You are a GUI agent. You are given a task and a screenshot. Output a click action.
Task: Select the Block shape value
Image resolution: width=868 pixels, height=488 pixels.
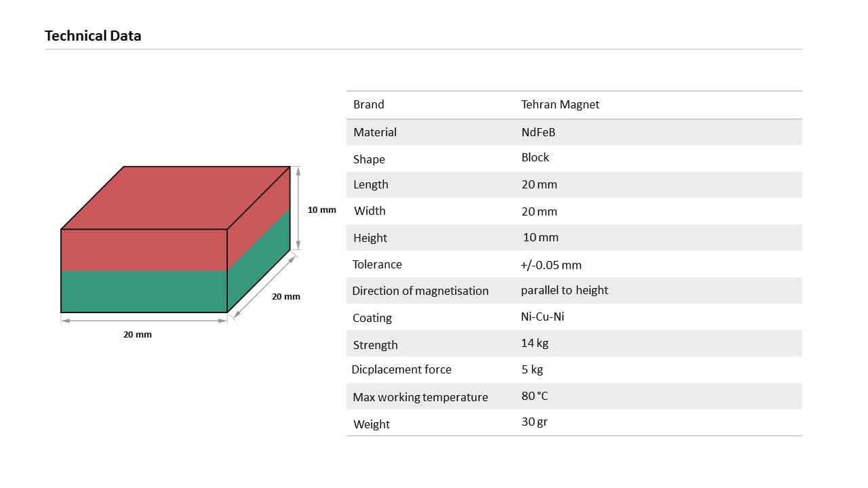(535, 157)
